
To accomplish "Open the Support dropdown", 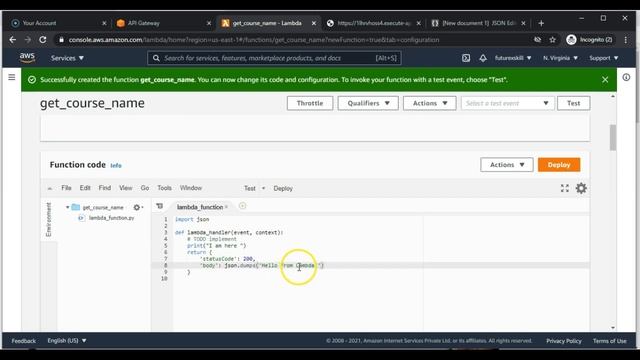I will coord(604,58).
